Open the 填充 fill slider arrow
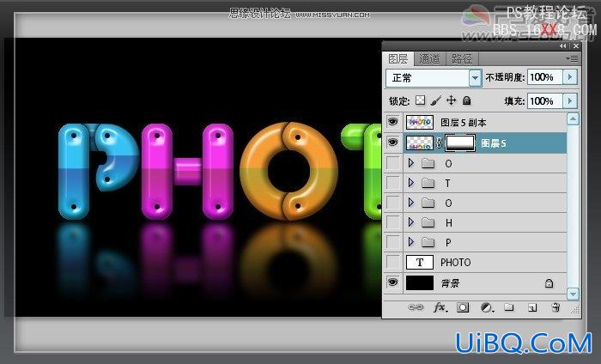This screenshot has height=364, width=601. 570,100
